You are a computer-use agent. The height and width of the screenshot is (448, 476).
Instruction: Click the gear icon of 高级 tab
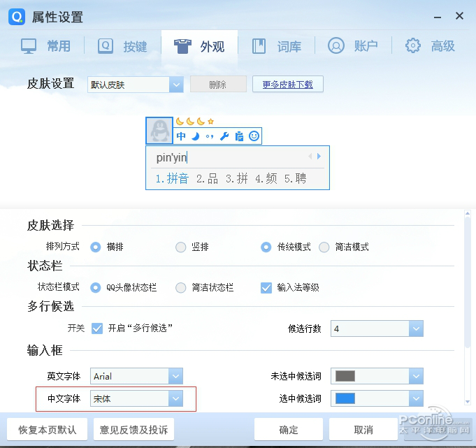(413, 46)
